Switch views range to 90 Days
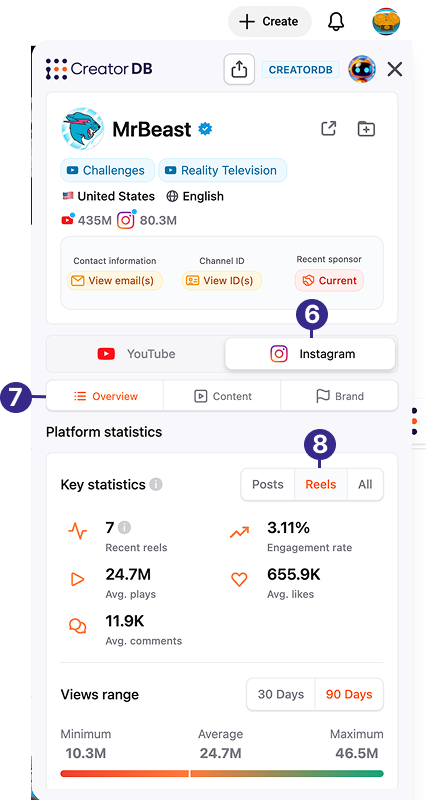This screenshot has width=426, height=800. 349,694
